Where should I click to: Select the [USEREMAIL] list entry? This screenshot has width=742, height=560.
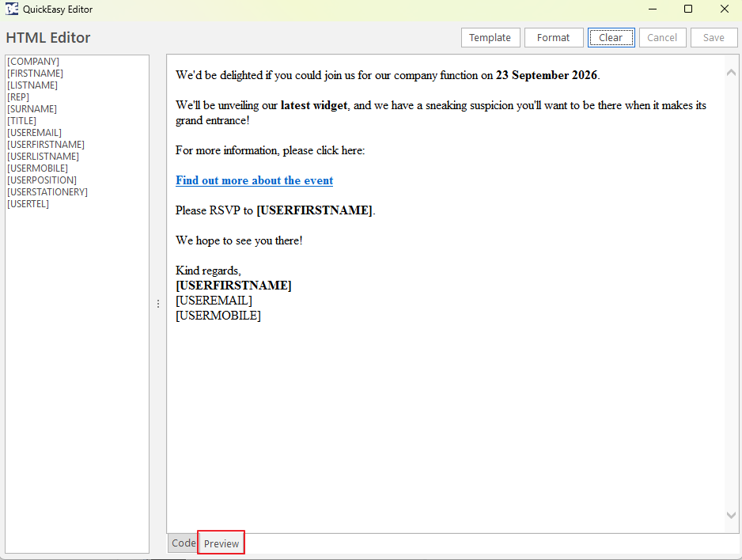(35, 132)
